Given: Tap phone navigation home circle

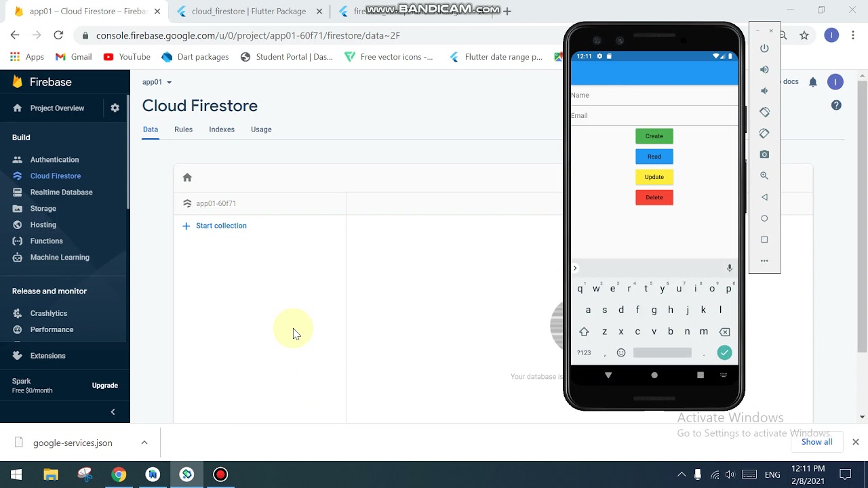Looking at the screenshot, I should [654, 375].
